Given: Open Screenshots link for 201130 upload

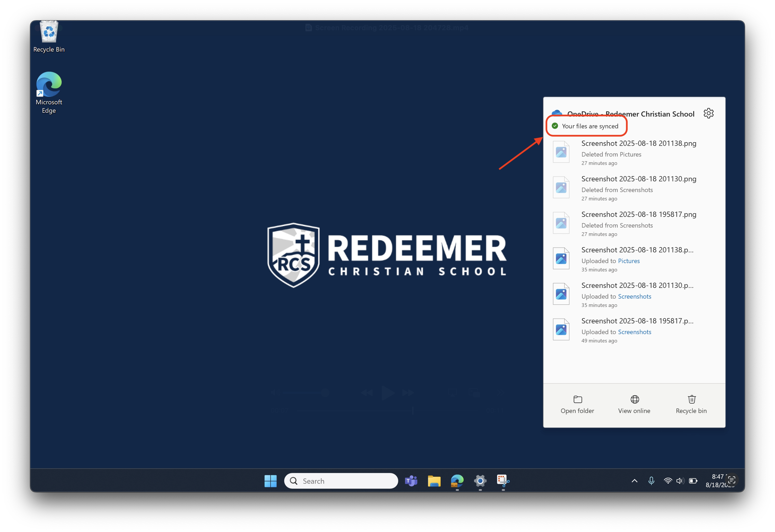Looking at the screenshot, I should pos(634,296).
